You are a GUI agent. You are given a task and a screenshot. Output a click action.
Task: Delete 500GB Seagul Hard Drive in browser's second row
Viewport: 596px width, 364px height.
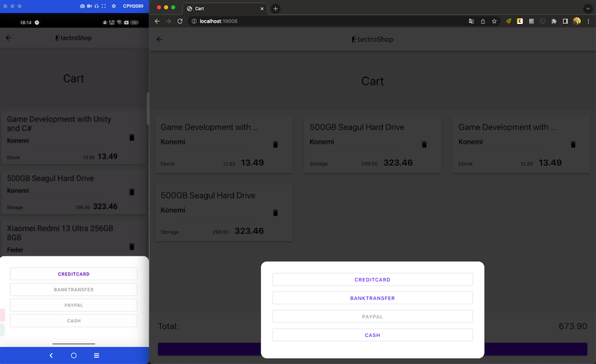click(x=275, y=213)
